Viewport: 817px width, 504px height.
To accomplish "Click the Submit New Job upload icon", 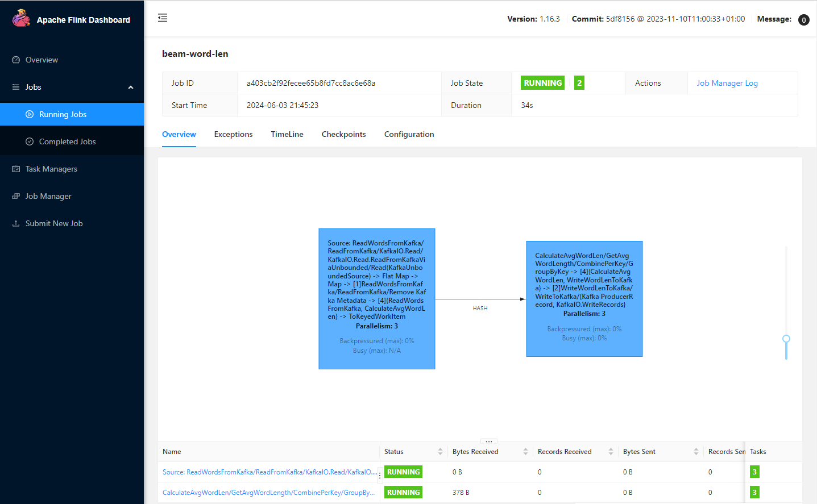I will [16, 223].
